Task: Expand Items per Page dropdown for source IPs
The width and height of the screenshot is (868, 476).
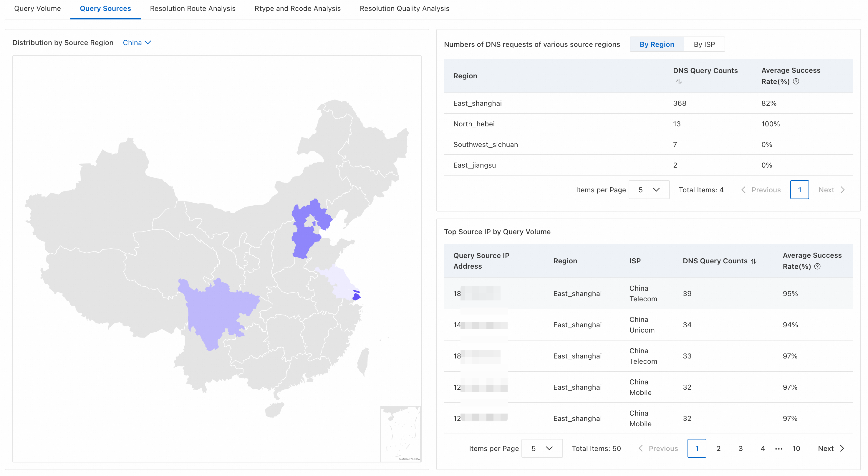Action: coord(541,448)
